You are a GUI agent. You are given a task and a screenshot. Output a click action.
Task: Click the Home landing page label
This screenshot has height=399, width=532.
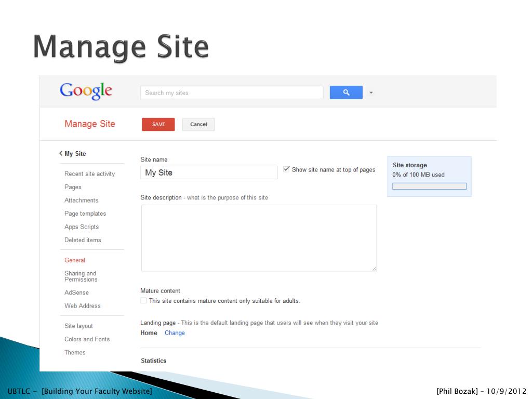[x=149, y=333]
